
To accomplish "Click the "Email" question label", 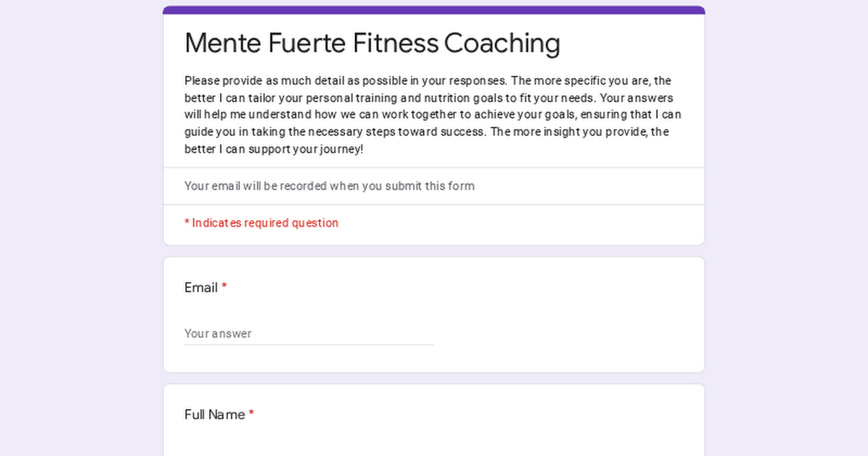I will tap(200, 287).
